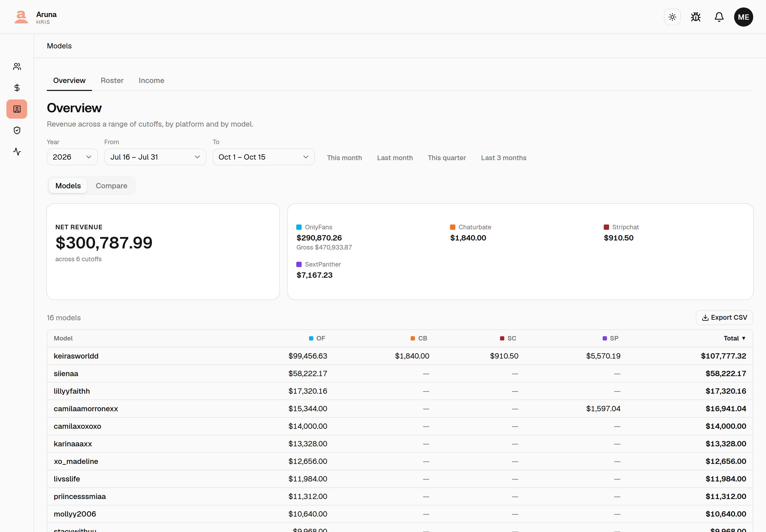Screen dimensions: 766x532
Task: Apply the This quarter preset
Action: click(x=447, y=158)
